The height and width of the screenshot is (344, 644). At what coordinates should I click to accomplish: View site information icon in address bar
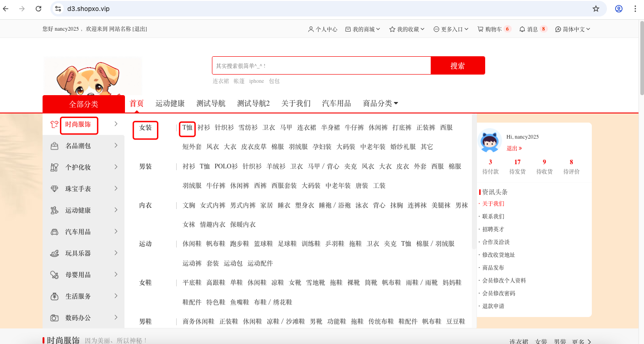58,9
